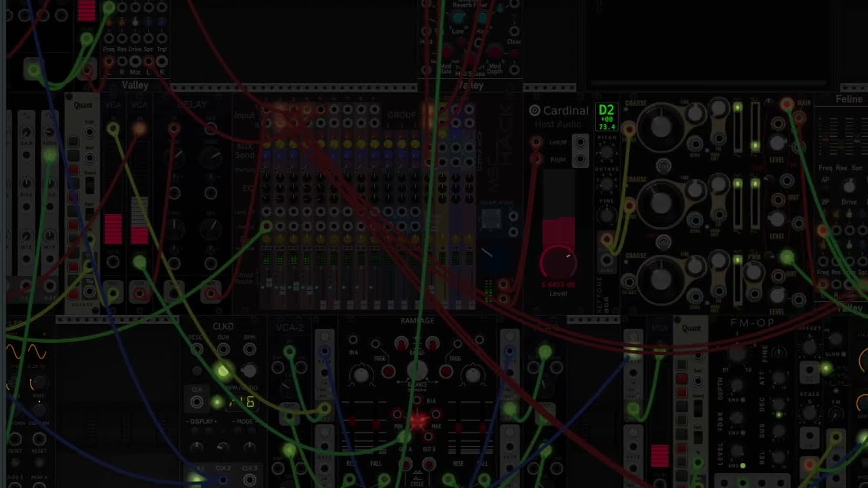Viewport: 868px width, 488px height.
Task: Click the Scale input jack on the Quant module beside the VCAs
Action: coord(88,131)
